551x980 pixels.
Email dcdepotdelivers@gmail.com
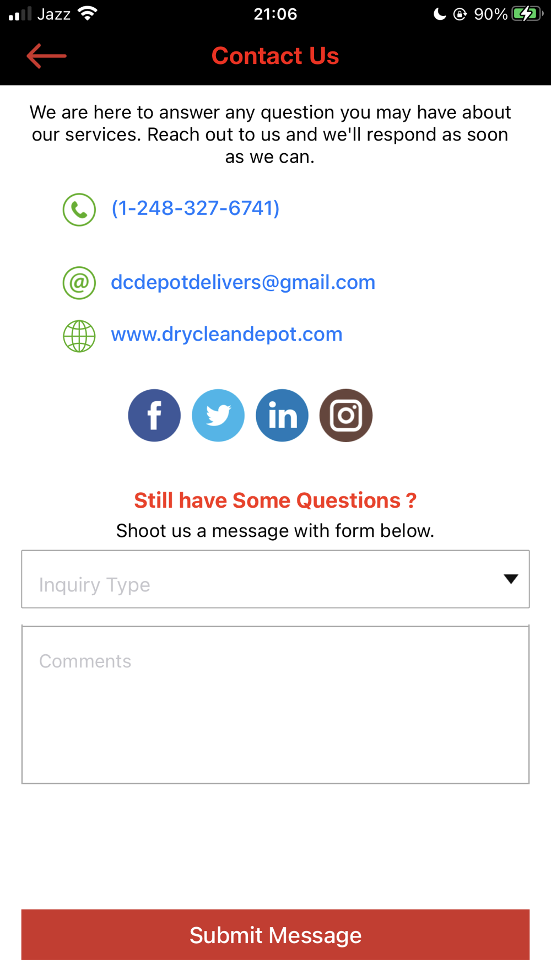pyautogui.click(x=243, y=282)
